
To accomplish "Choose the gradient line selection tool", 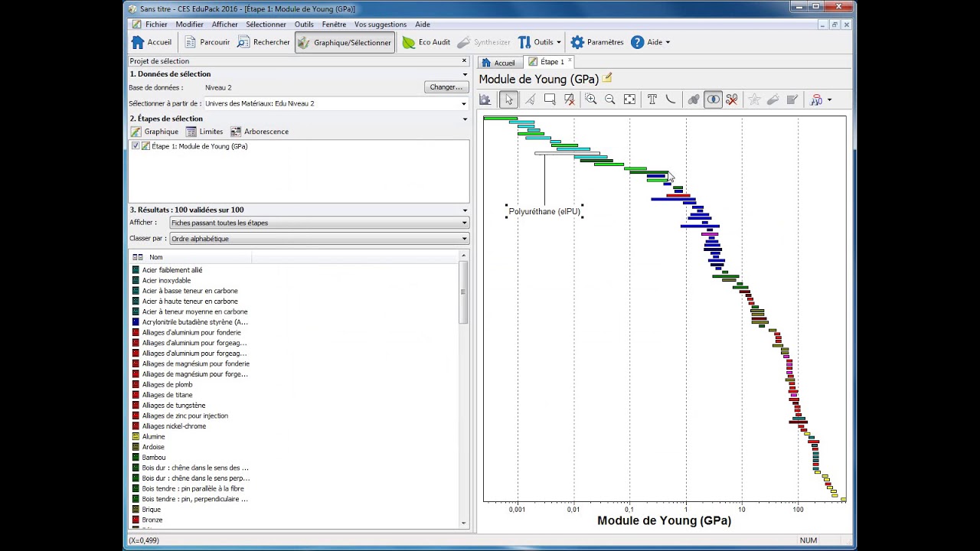I will (x=529, y=99).
